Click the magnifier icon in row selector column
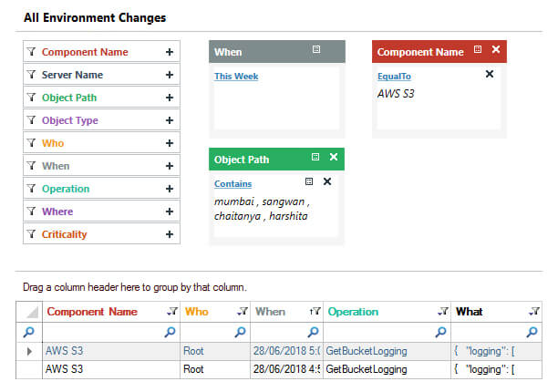Viewport: 558px width, 392px height. click(x=29, y=332)
